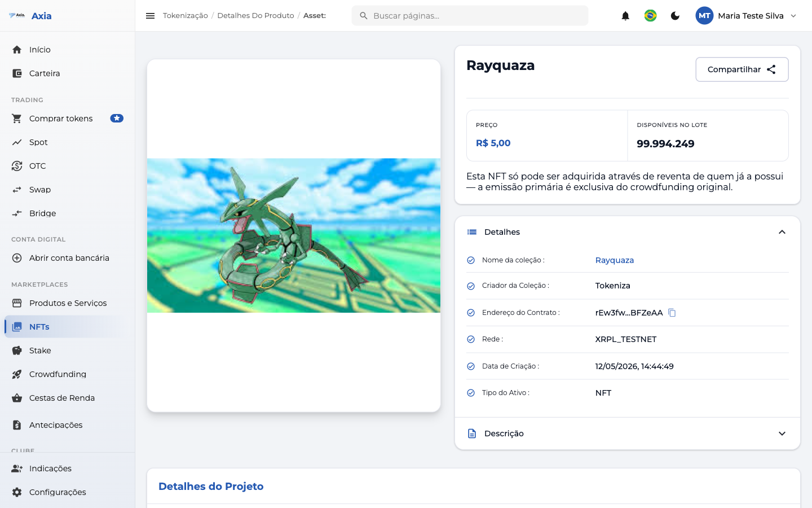Viewport: 812px width, 508px height.
Task: Toggle dark mode moon icon
Action: (x=675, y=16)
